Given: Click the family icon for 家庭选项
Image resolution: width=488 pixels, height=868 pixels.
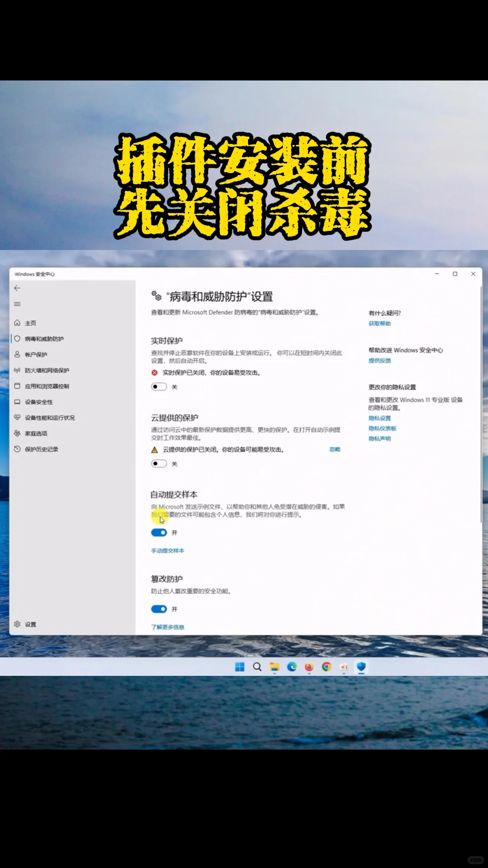Looking at the screenshot, I should (17, 433).
